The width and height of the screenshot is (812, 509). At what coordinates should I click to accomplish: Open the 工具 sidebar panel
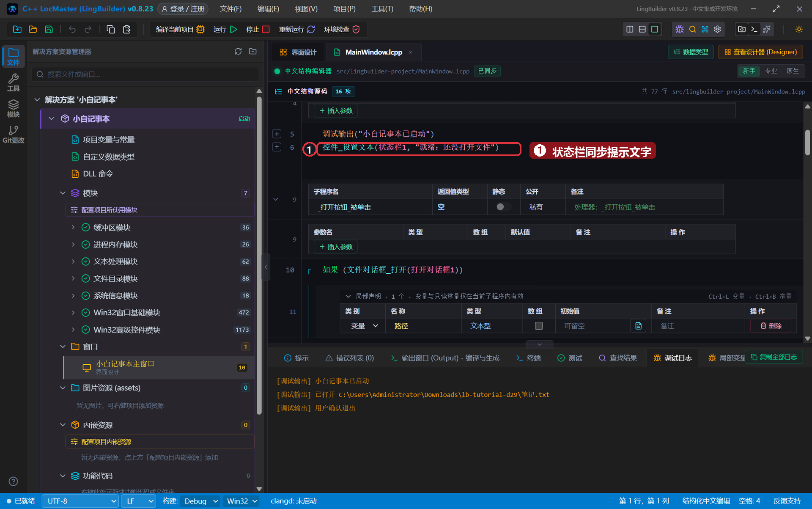(14, 83)
